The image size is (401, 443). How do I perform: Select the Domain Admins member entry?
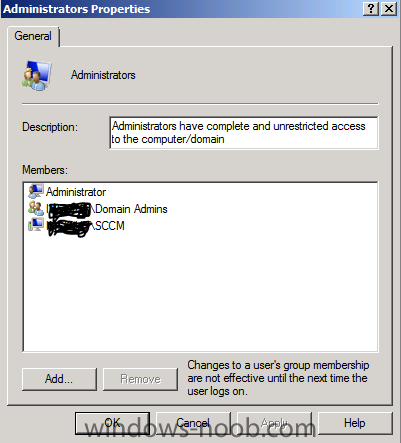pyautogui.click(x=107, y=209)
